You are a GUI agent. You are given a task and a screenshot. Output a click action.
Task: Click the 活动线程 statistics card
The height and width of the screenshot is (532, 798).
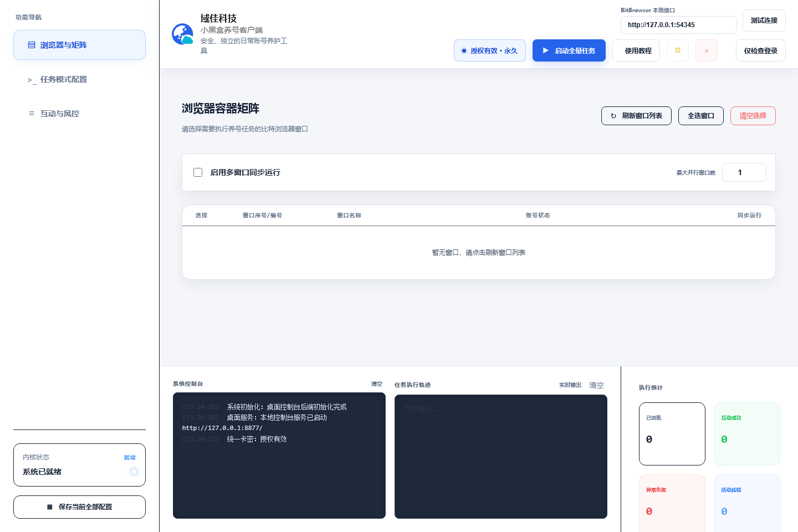point(747,503)
